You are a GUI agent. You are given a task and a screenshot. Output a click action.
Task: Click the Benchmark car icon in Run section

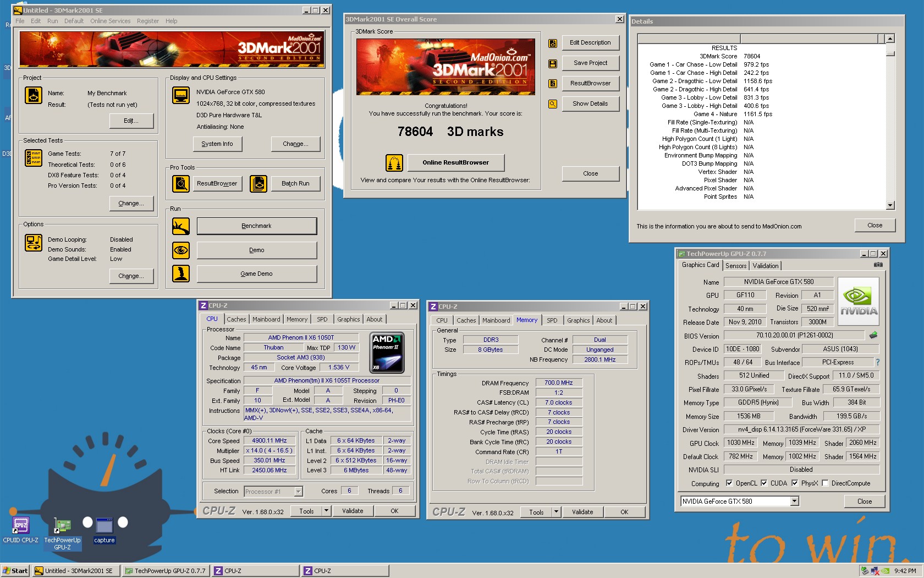pyautogui.click(x=181, y=226)
